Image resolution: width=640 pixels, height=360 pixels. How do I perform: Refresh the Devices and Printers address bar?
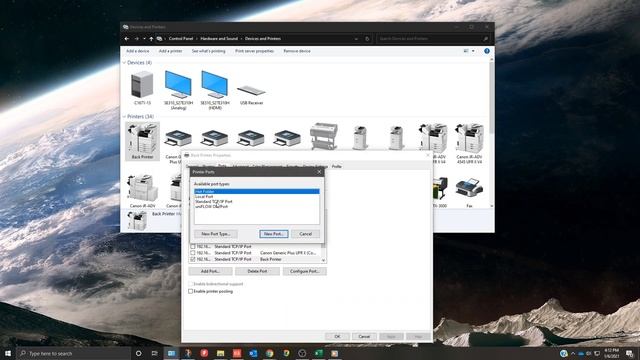[367, 39]
